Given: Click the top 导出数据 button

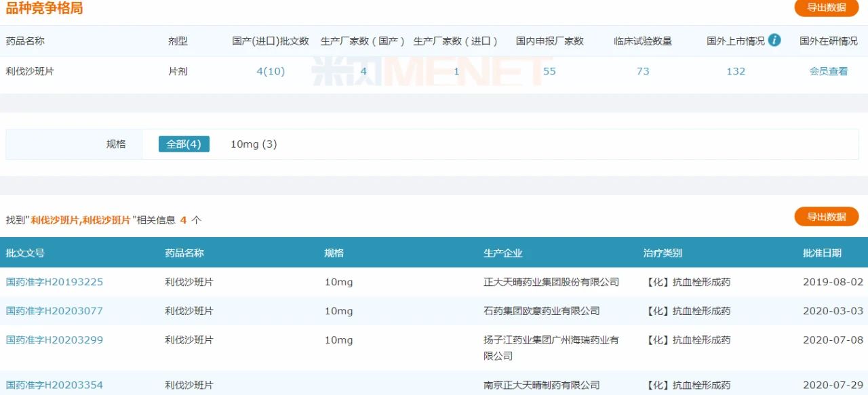Looking at the screenshot, I should coord(826,8).
